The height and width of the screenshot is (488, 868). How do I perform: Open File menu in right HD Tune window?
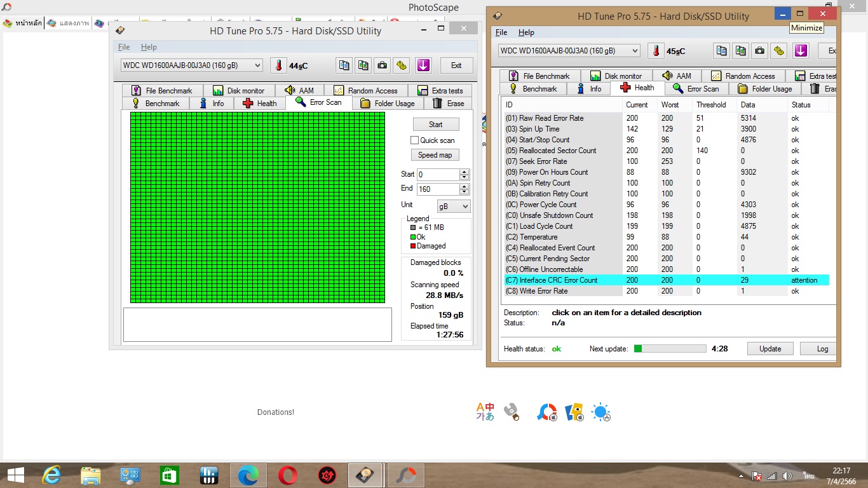[x=501, y=32]
